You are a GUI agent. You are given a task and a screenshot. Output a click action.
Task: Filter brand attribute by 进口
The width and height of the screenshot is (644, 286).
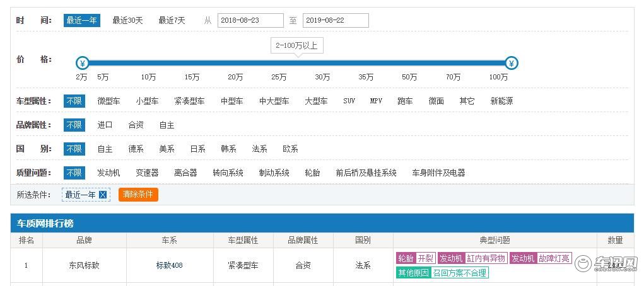click(x=105, y=125)
